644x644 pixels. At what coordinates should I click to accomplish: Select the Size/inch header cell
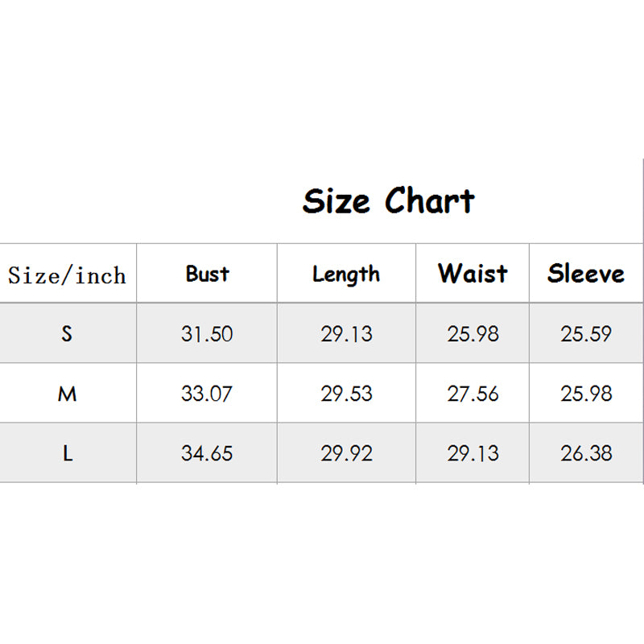pos(68,275)
